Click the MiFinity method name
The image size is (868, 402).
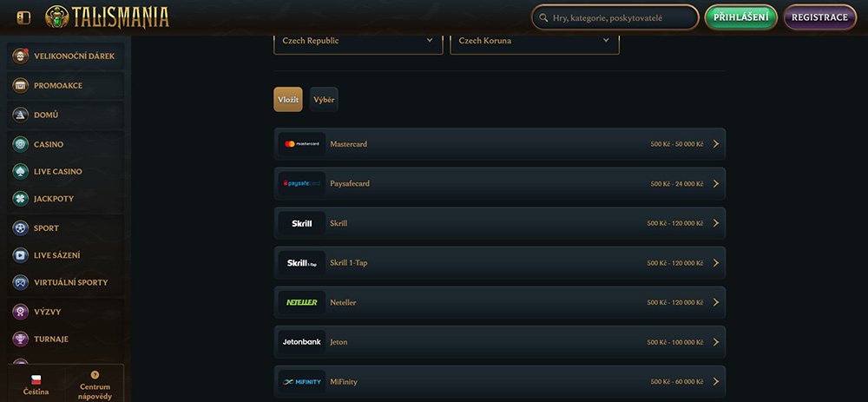[344, 381]
